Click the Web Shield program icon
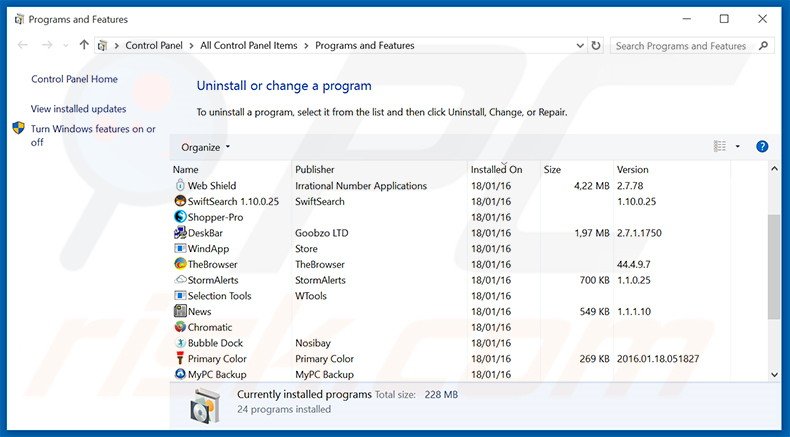This screenshot has width=790, height=437. [x=180, y=185]
